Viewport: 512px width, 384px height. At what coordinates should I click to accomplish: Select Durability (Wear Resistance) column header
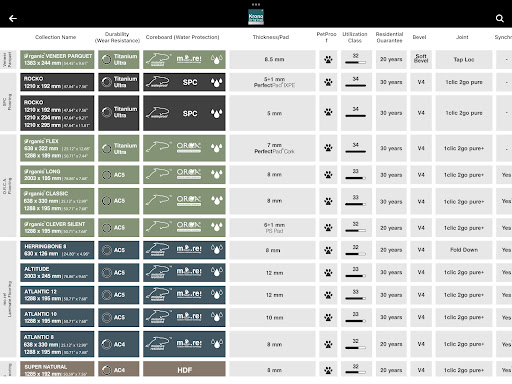tap(117, 37)
